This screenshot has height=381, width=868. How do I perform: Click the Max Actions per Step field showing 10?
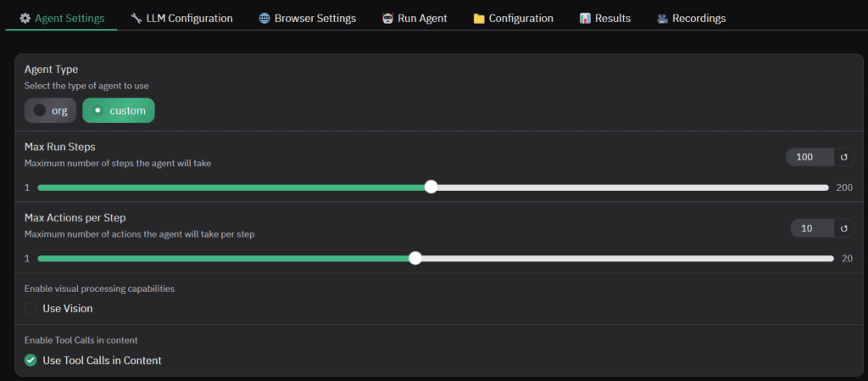pos(813,228)
